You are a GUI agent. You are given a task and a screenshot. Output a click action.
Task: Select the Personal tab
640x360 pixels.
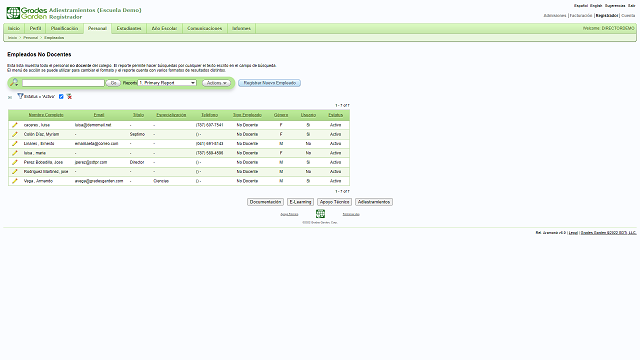(x=97, y=28)
